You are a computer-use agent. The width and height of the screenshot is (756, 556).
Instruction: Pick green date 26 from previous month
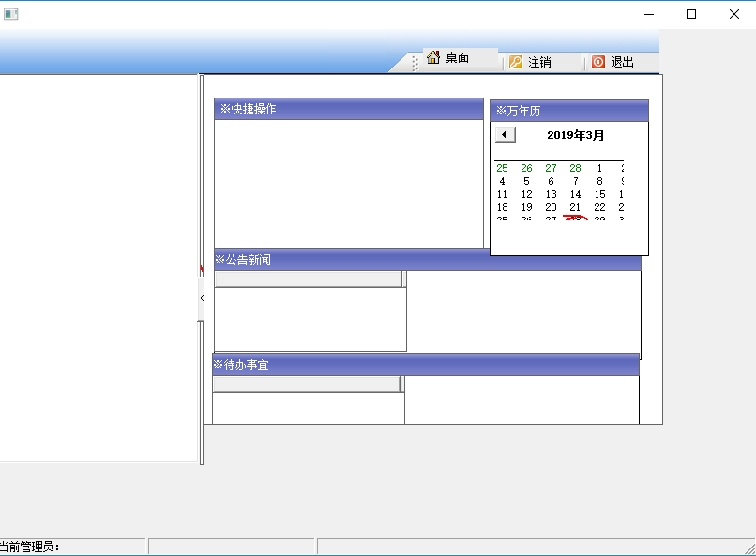point(526,168)
